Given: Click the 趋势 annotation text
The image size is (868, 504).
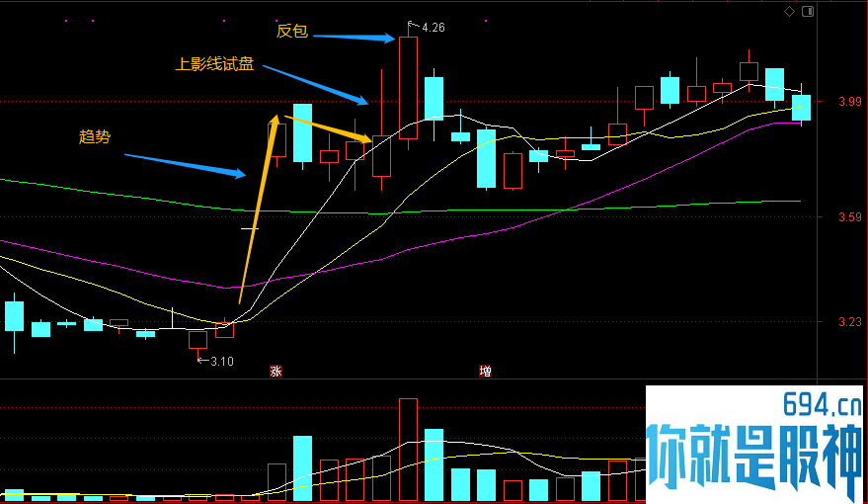Looking at the screenshot, I should pyautogui.click(x=95, y=136).
